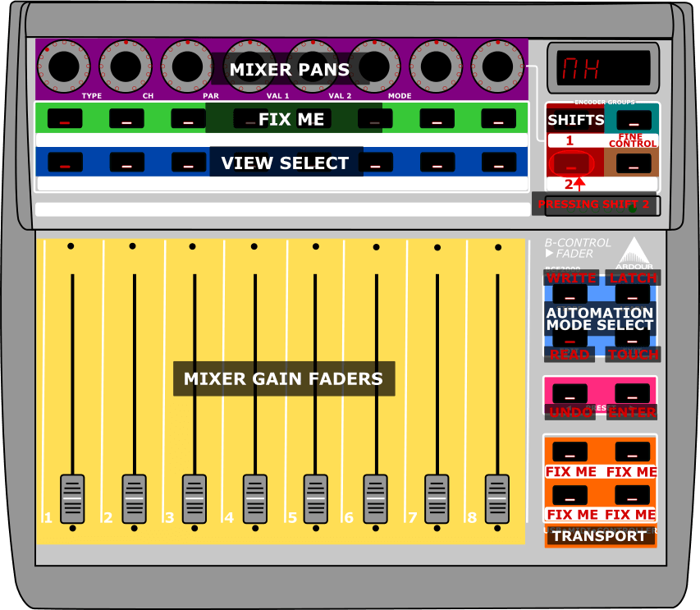
Task: Click the encoder group button on brown pad
Action: (634, 163)
